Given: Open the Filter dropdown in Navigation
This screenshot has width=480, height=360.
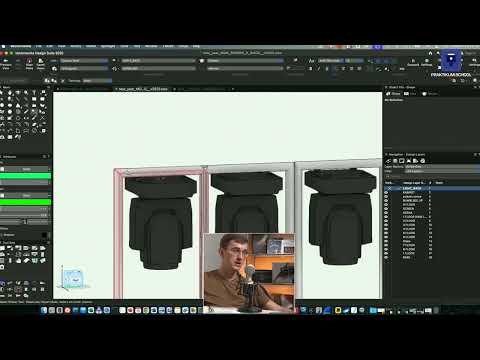Looking at the screenshot, I should [x=442, y=171].
